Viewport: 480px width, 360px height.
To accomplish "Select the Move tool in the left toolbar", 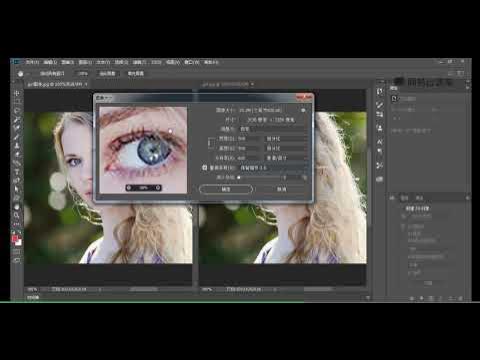I will pos(17,94).
